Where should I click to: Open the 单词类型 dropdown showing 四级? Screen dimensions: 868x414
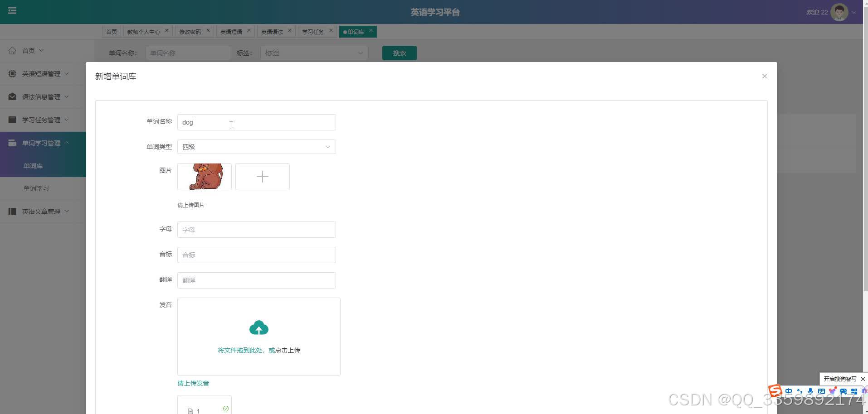click(257, 147)
